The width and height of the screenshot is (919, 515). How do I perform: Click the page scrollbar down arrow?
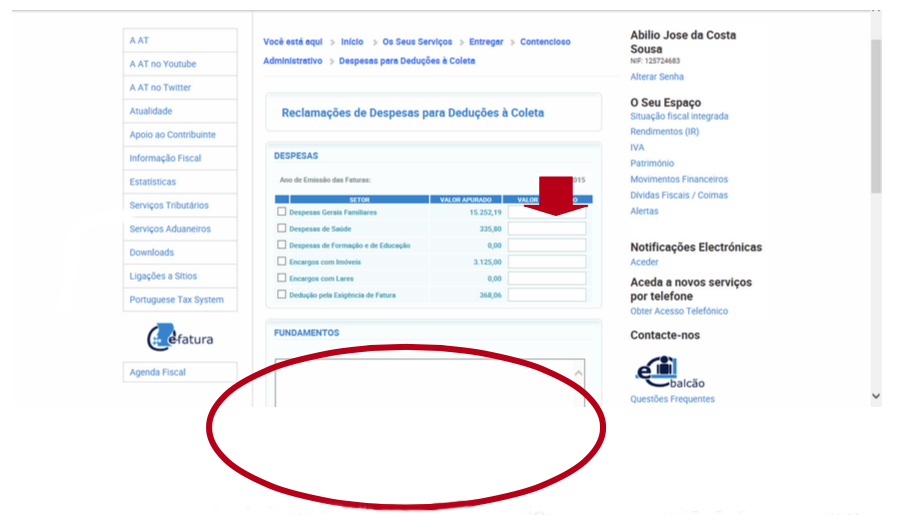(x=876, y=396)
